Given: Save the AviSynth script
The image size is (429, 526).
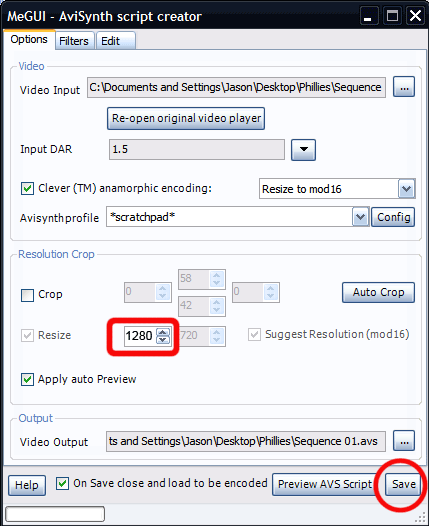Looking at the screenshot, I should click(403, 484).
